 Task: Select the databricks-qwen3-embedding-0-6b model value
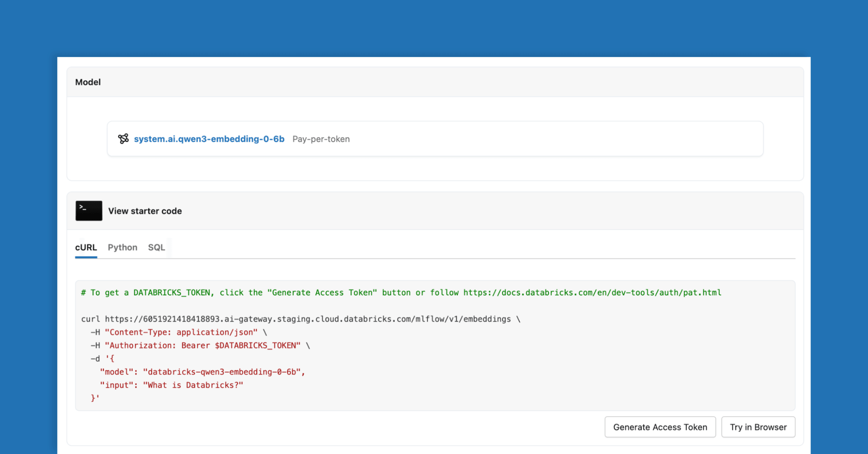222,372
